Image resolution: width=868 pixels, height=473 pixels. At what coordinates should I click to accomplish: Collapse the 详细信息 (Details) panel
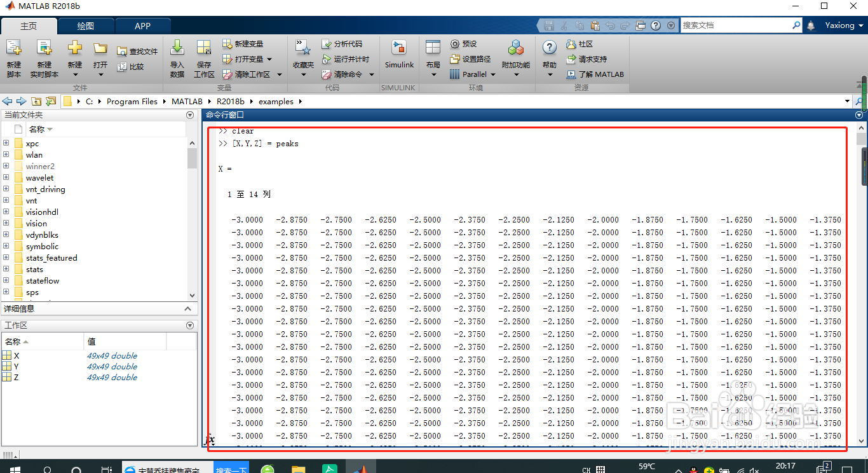pyautogui.click(x=187, y=309)
